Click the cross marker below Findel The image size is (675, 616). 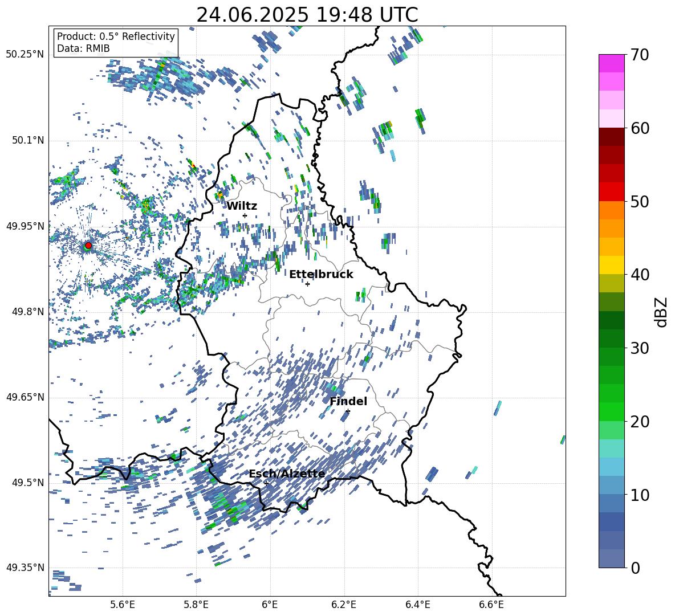[348, 411]
